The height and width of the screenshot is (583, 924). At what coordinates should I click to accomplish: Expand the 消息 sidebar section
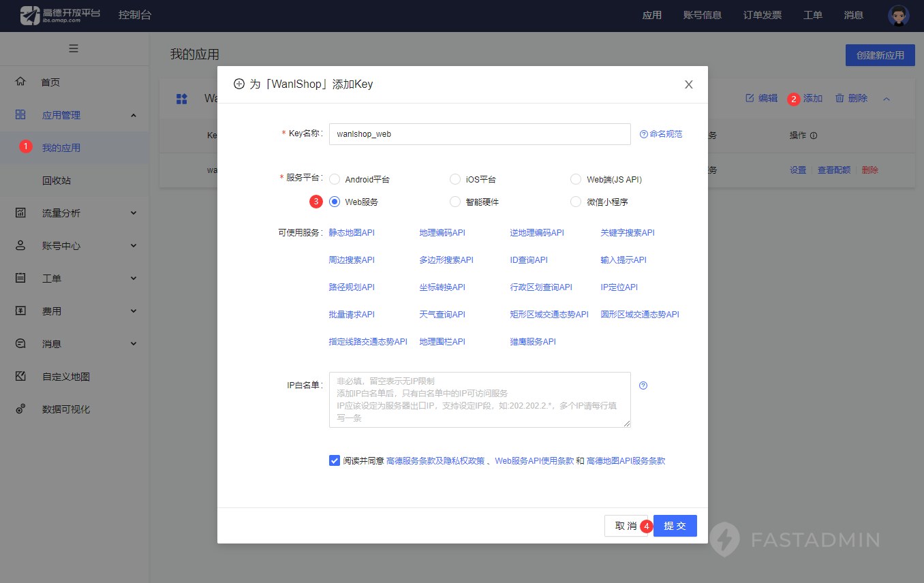(x=134, y=344)
